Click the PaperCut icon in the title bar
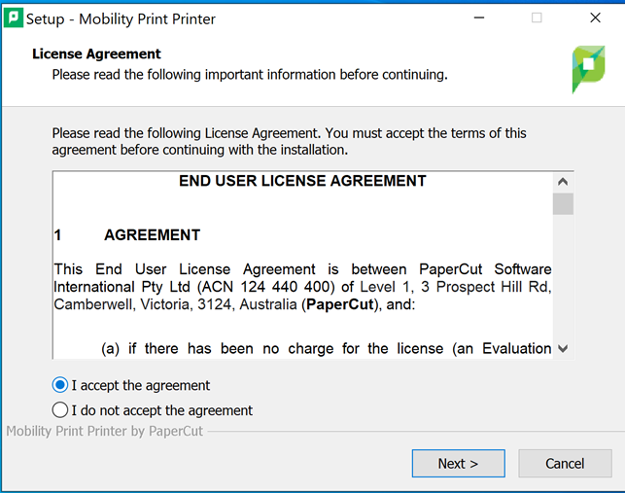Image resolution: width=626 pixels, height=494 pixels. [13, 18]
